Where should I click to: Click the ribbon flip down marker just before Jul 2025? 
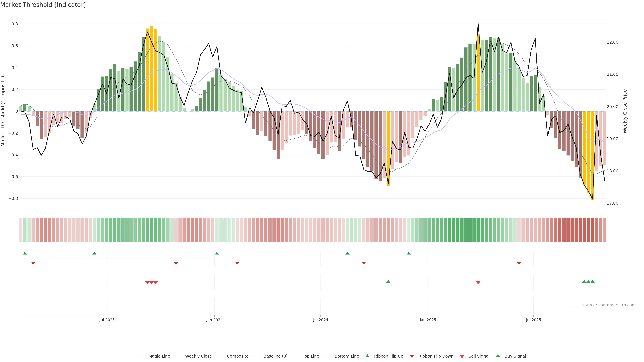click(519, 263)
